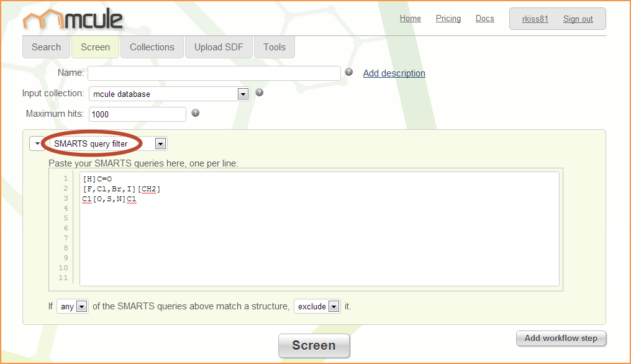Click the Sign out link
631x364 pixels.
[x=578, y=19]
